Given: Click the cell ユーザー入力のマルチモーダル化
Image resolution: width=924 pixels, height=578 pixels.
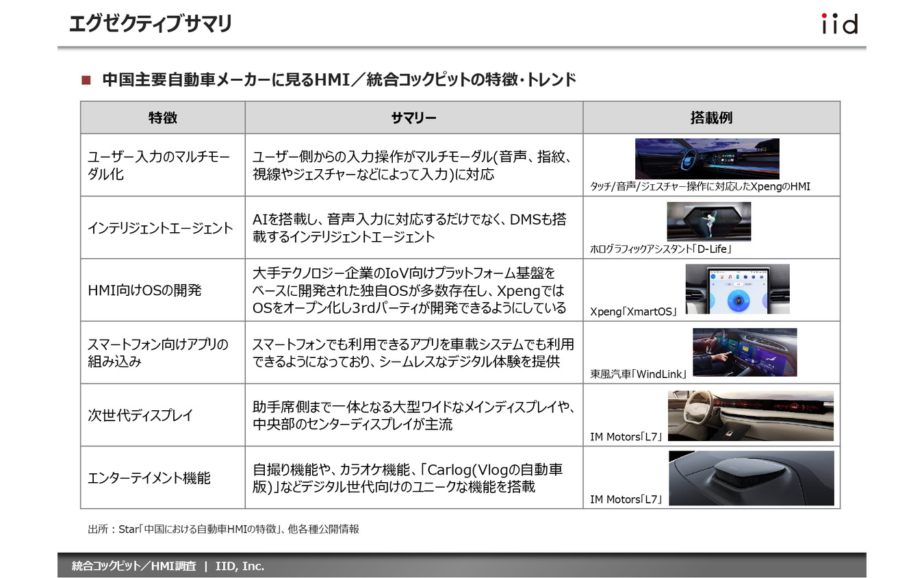Looking at the screenshot, I should point(163,165).
